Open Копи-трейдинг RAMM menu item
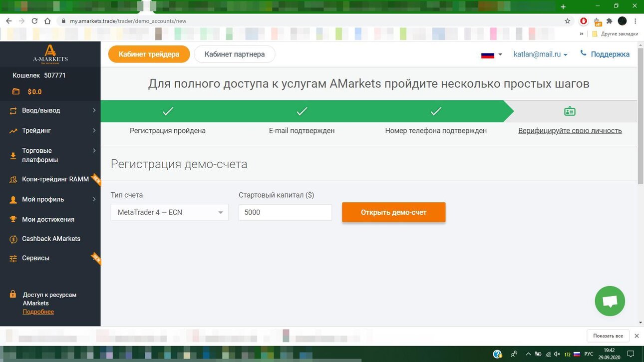This screenshot has width=644, height=362. click(55, 179)
